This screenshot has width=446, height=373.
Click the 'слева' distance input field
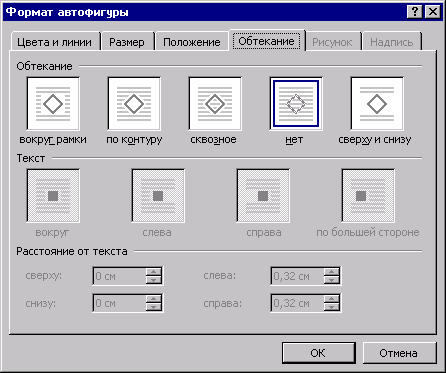(297, 276)
